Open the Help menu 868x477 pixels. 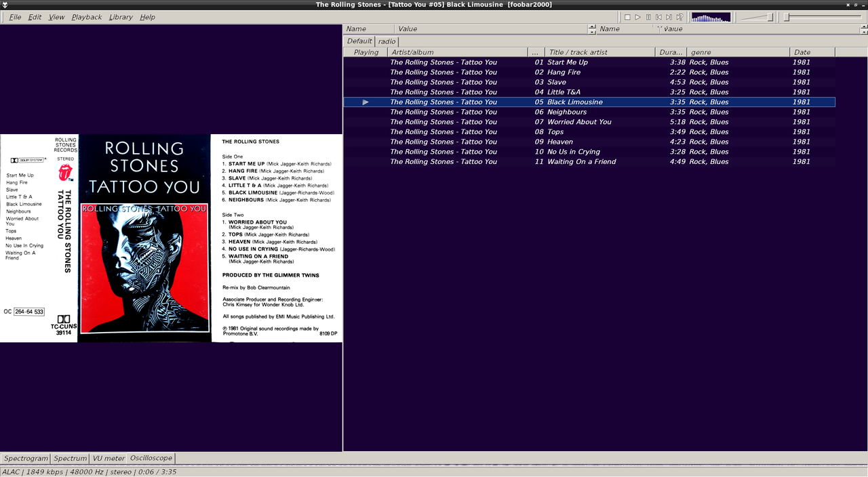[x=147, y=17]
